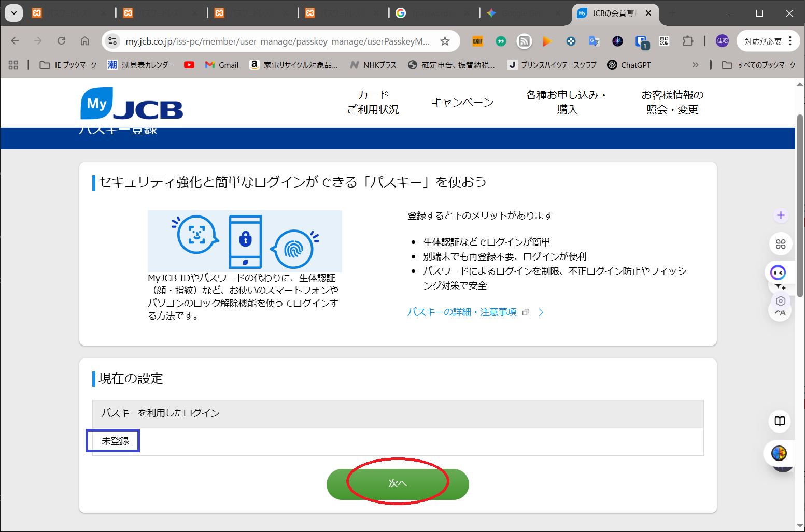Open the QR code extension
Image resolution: width=805 pixels, height=532 pixels.
click(664, 41)
